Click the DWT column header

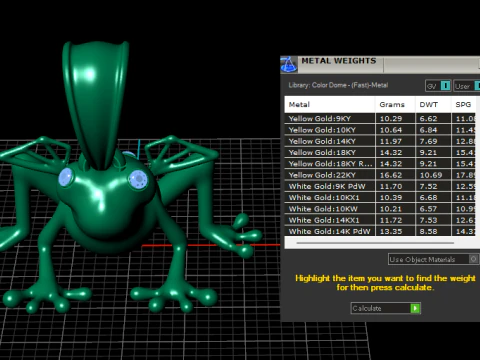[x=433, y=105]
